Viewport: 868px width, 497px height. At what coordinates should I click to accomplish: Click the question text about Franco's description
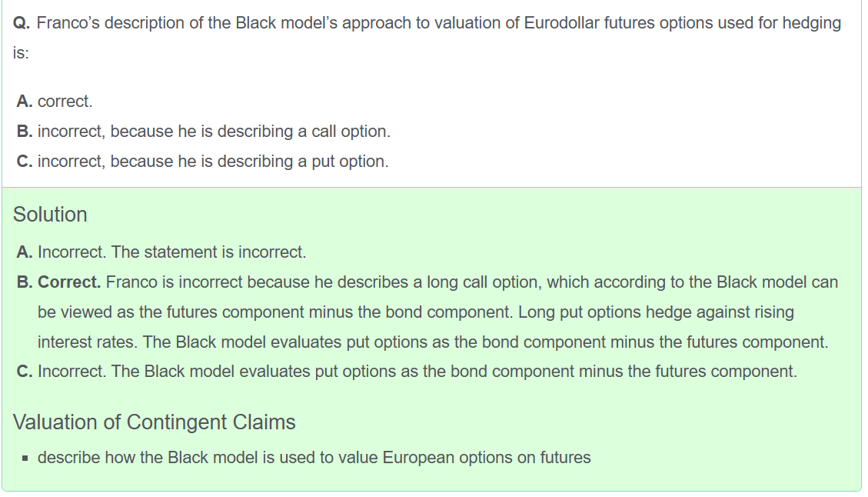(x=438, y=23)
